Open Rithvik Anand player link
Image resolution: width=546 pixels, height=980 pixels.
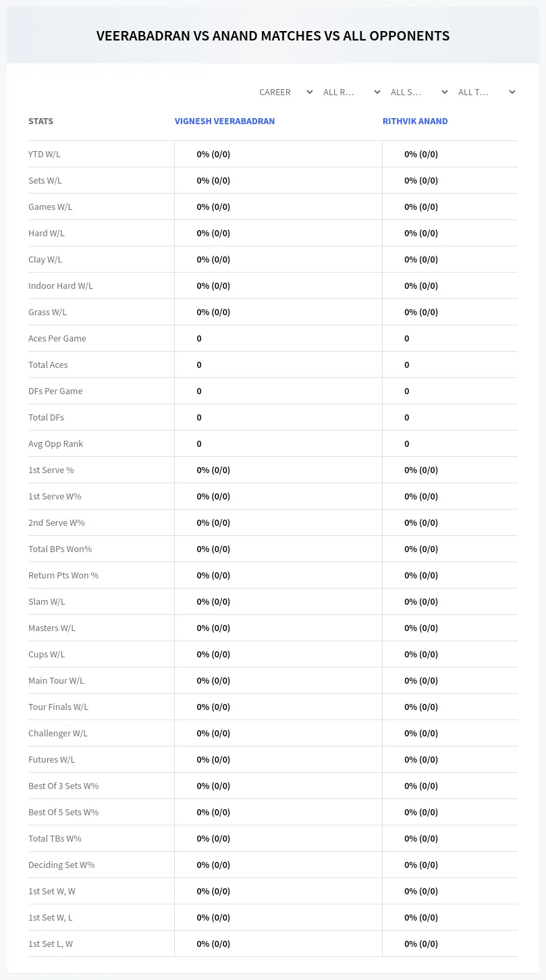[x=415, y=121]
